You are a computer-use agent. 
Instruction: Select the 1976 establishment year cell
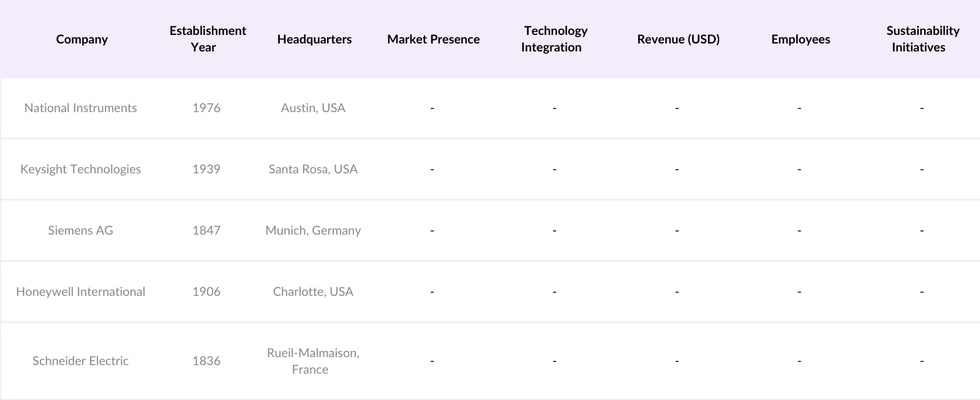[x=206, y=108]
